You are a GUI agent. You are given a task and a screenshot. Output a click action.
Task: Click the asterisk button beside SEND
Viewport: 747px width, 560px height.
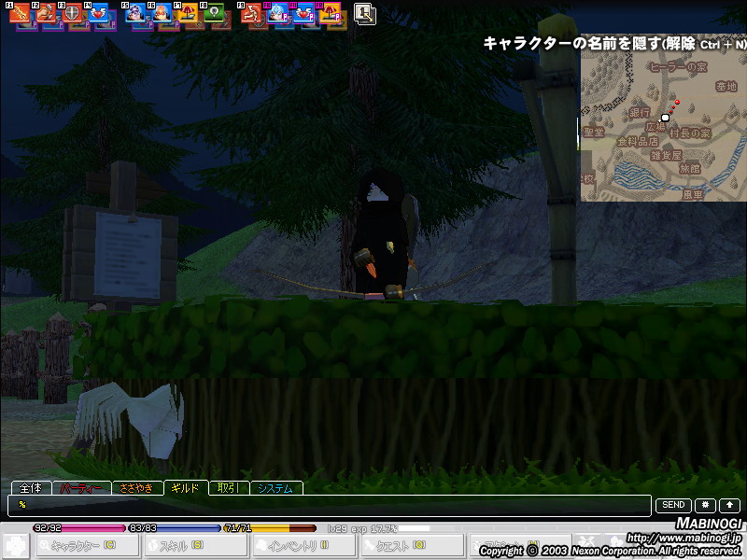[x=705, y=505]
